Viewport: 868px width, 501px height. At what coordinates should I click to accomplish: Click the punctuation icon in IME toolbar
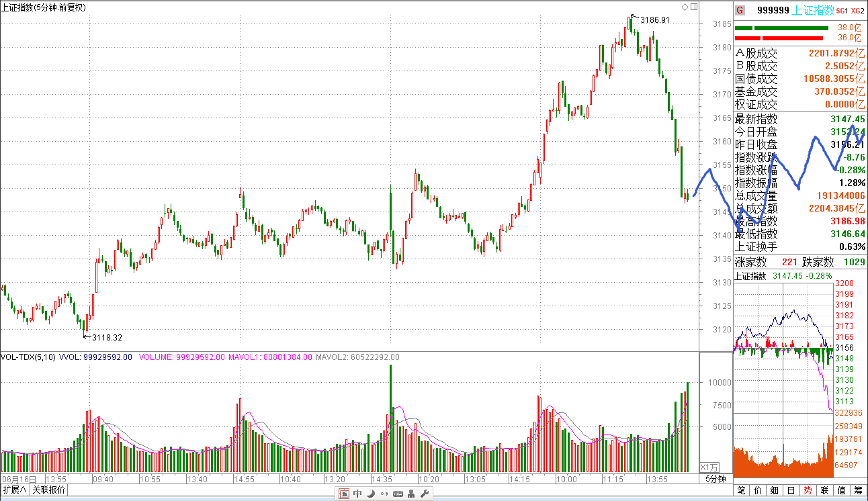pyautogui.click(x=384, y=495)
